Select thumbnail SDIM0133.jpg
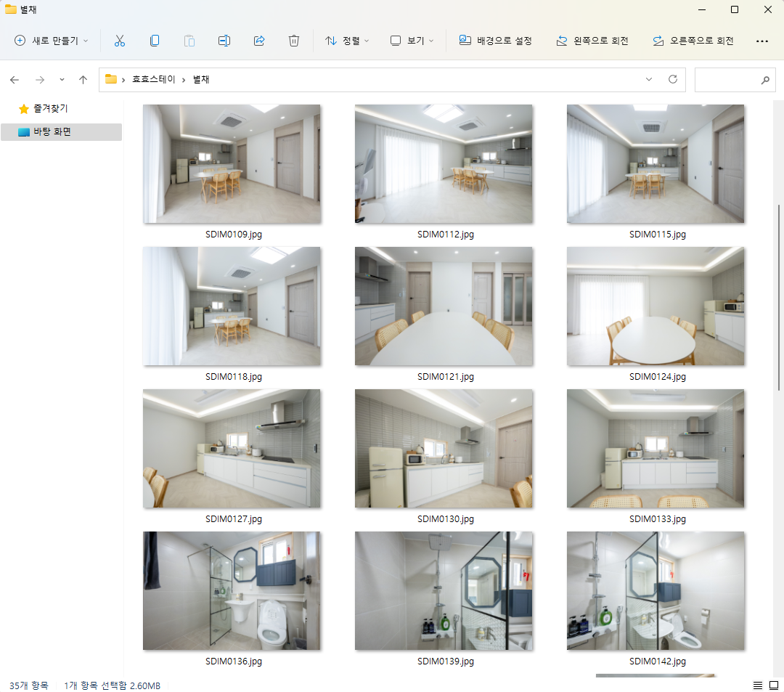This screenshot has height=692, width=784. click(x=656, y=449)
